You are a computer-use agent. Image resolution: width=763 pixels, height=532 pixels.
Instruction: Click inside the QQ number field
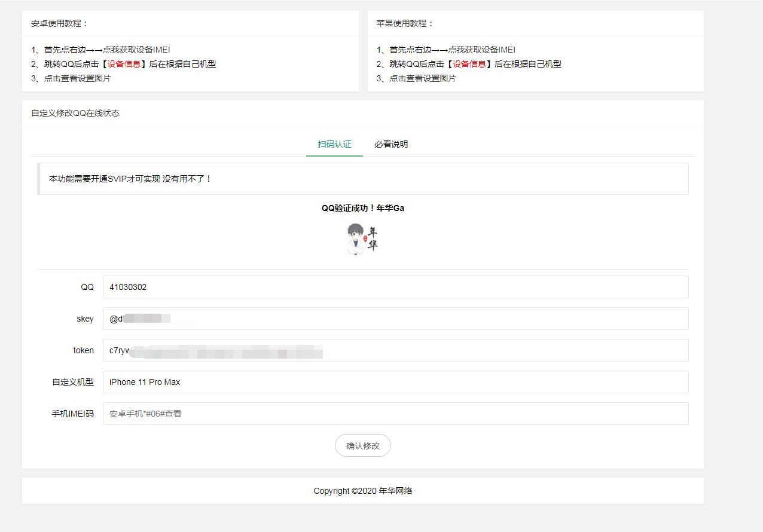coord(396,286)
